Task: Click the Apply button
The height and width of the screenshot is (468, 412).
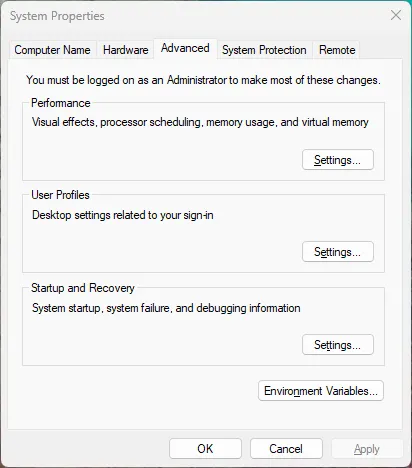Action: (x=367, y=449)
